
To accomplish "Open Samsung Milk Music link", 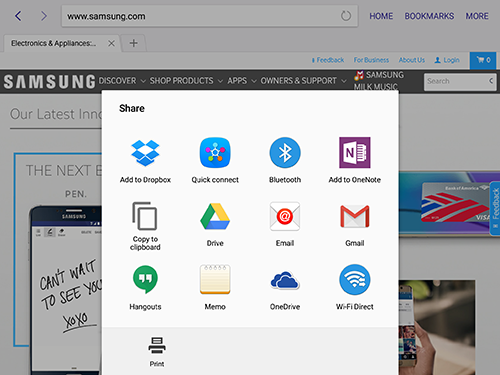I will click(379, 80).
